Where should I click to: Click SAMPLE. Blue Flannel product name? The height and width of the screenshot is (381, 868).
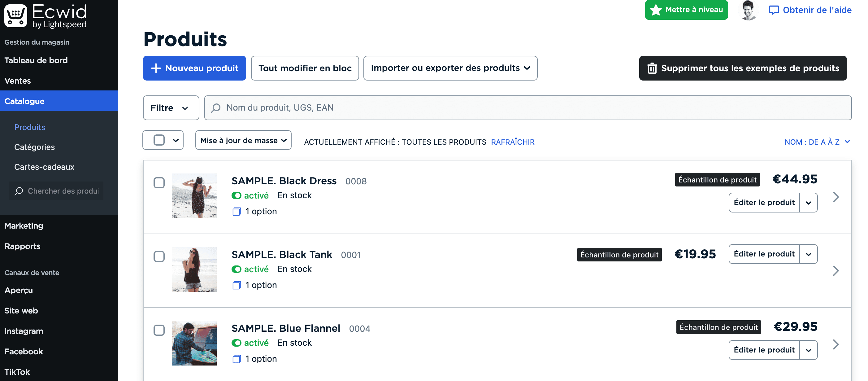[286, 328]
